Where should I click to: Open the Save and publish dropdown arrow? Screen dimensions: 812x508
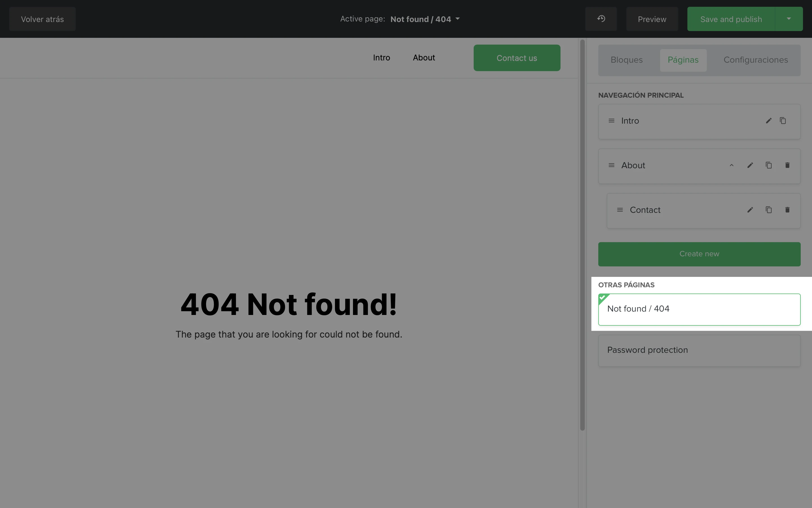coord(789,19)
